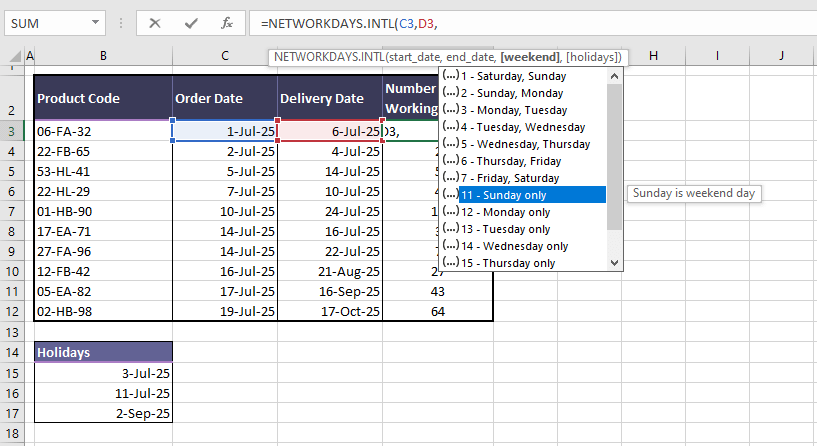The image size is (817, 446).
Task: Click in the formula bar text
Action: click(500, 22)
